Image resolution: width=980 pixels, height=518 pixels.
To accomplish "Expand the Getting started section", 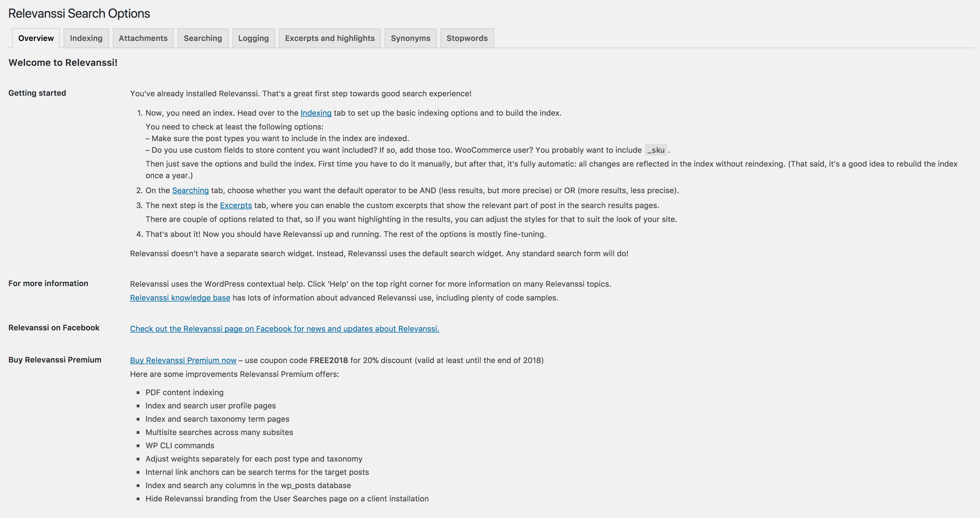I will (37, 93).
